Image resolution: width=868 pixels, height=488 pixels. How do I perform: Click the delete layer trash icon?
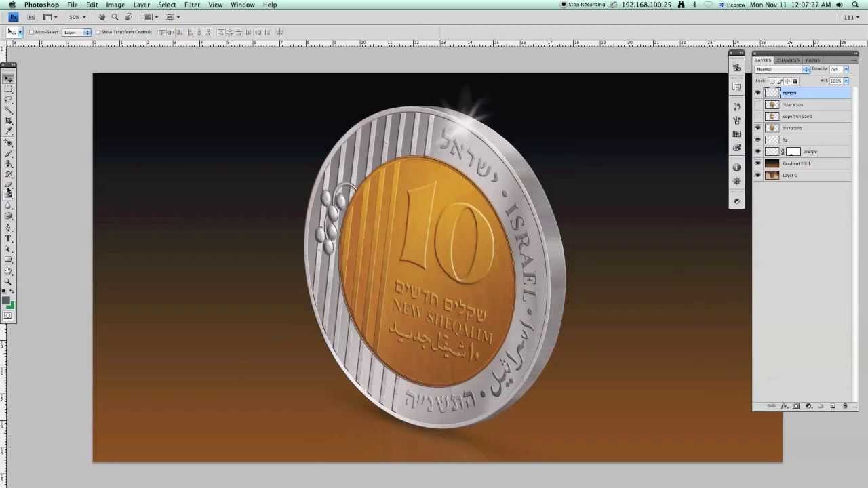[x=845, y=406]
